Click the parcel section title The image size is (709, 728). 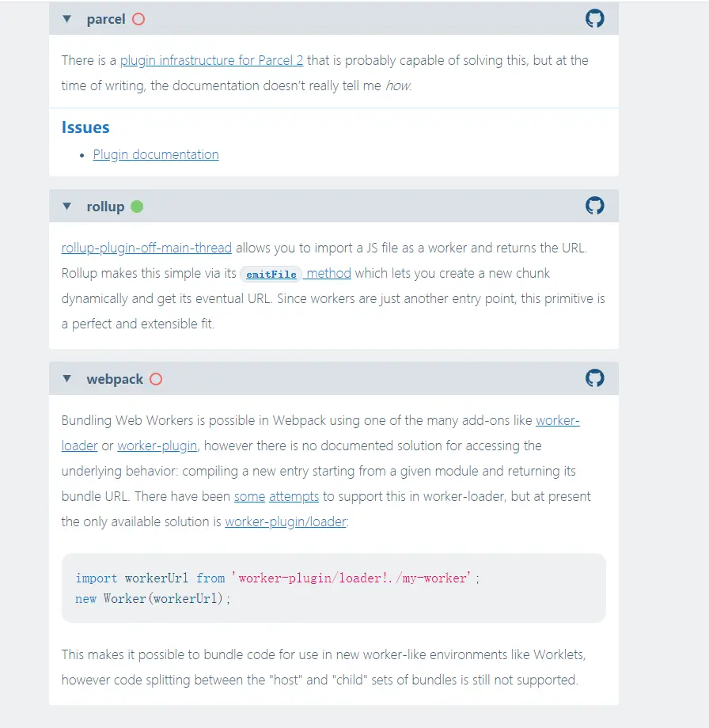click(x=106, y=19)
